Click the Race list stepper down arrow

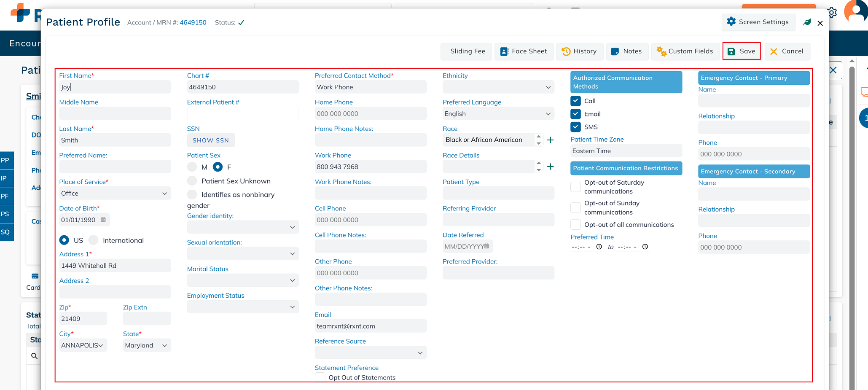pos(538,143)
